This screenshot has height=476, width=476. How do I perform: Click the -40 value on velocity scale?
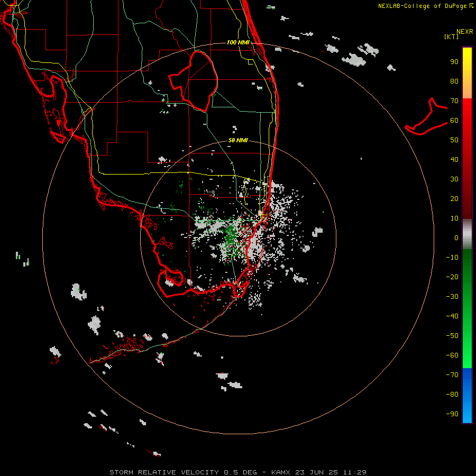coord(452,316)
